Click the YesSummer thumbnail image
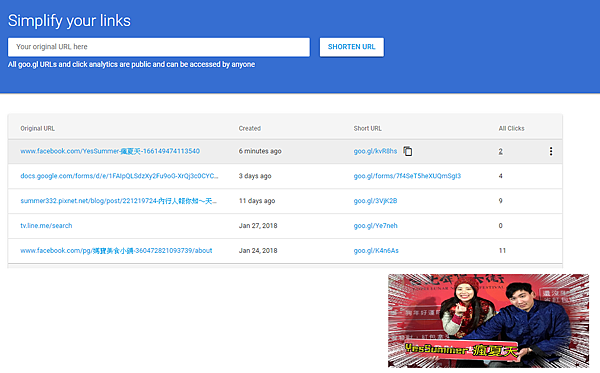Screen dimensions: 600x373 [488, 321]
